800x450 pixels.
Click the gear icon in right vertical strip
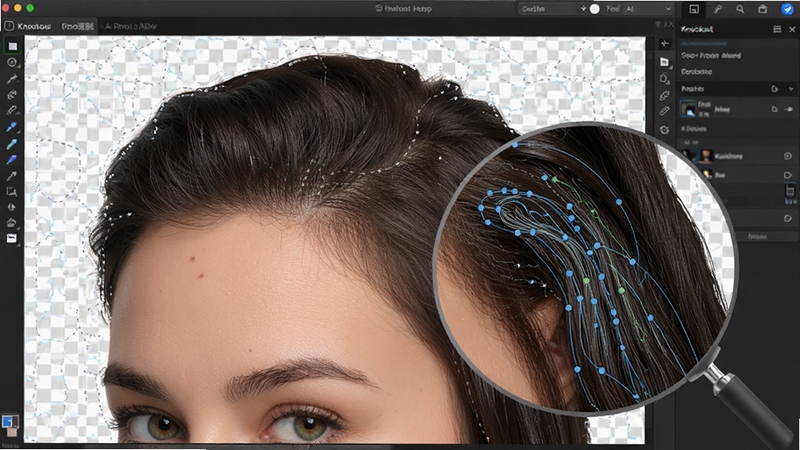coord(664,130)
